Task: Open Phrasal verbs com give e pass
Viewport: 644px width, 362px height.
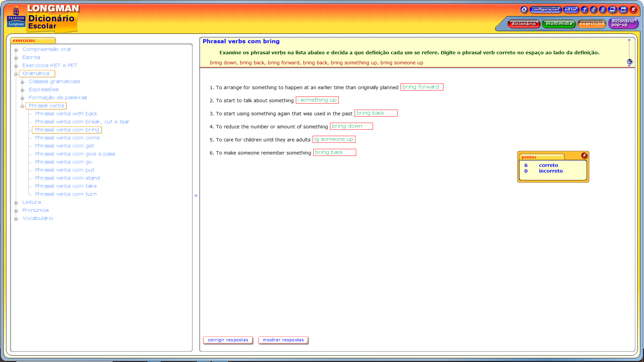Action: (75, 154)
